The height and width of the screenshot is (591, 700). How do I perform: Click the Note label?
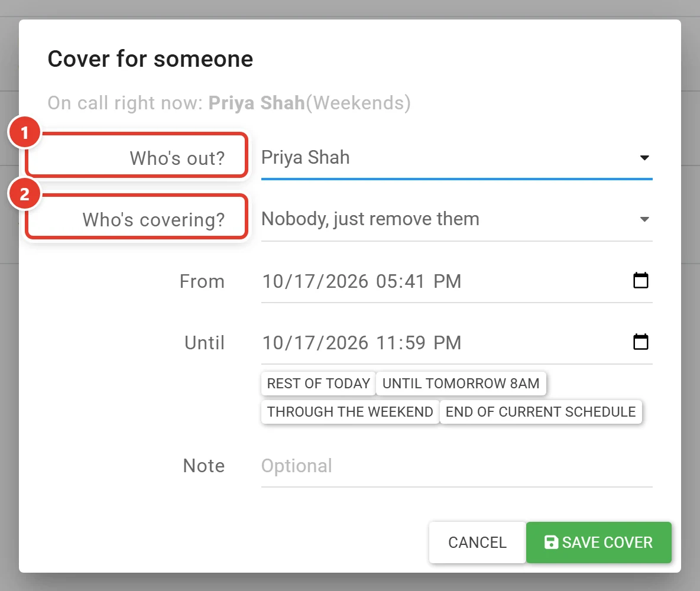pos(204,466)
